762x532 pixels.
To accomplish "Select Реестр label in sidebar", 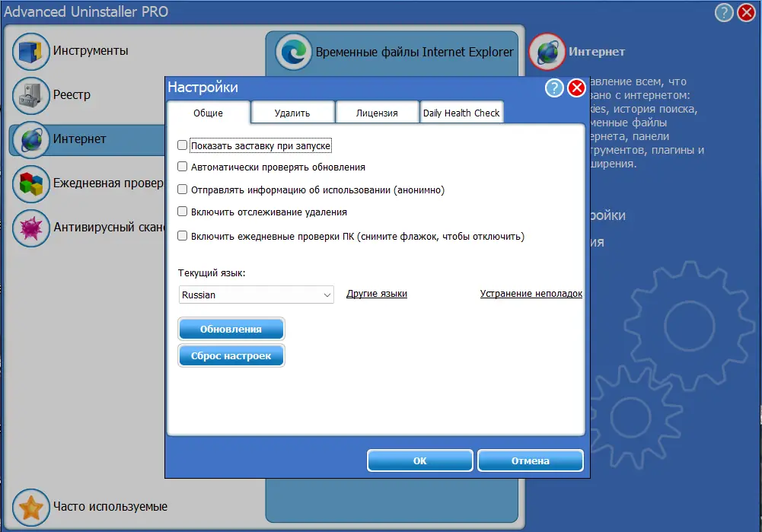I will (72, 94).
